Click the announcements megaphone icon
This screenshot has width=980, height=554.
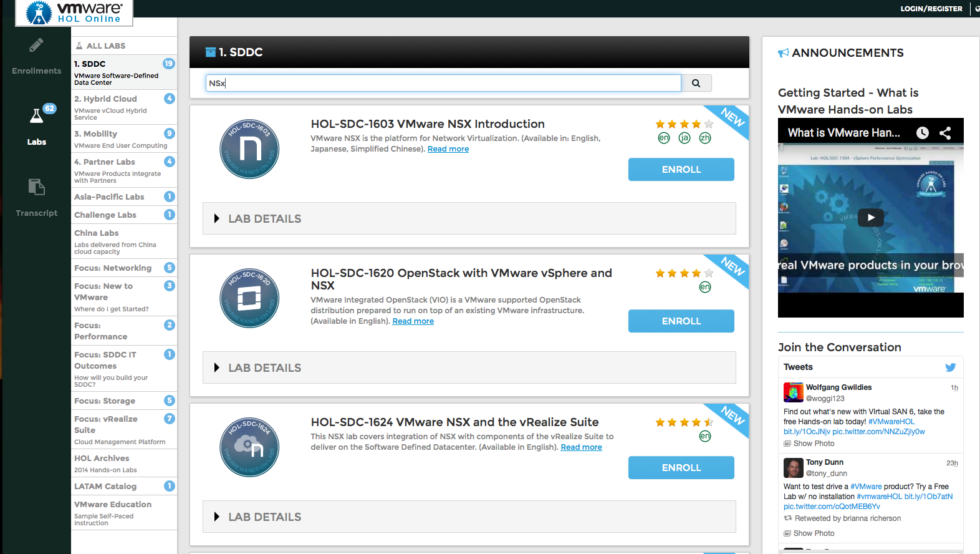[x=784, y=53]
